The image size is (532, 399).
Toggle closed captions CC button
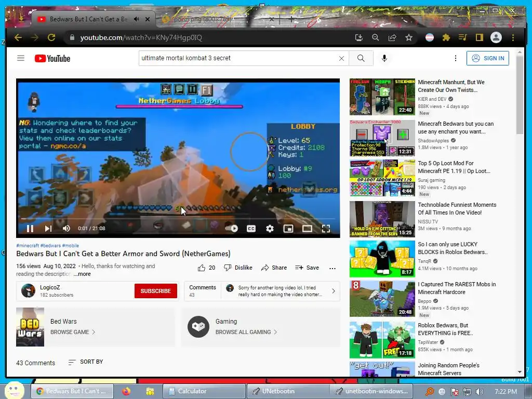tap(251, 229)
